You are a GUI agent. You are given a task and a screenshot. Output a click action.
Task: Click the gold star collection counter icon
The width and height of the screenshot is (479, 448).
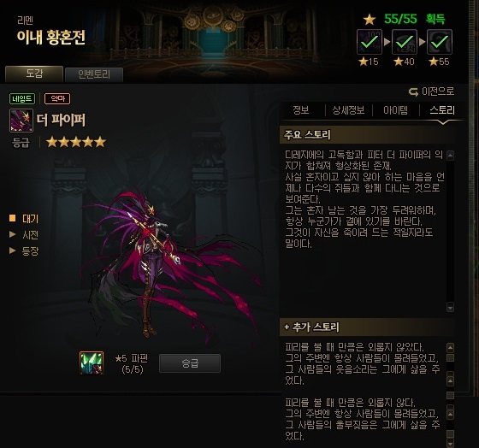[x=370, y=20]
